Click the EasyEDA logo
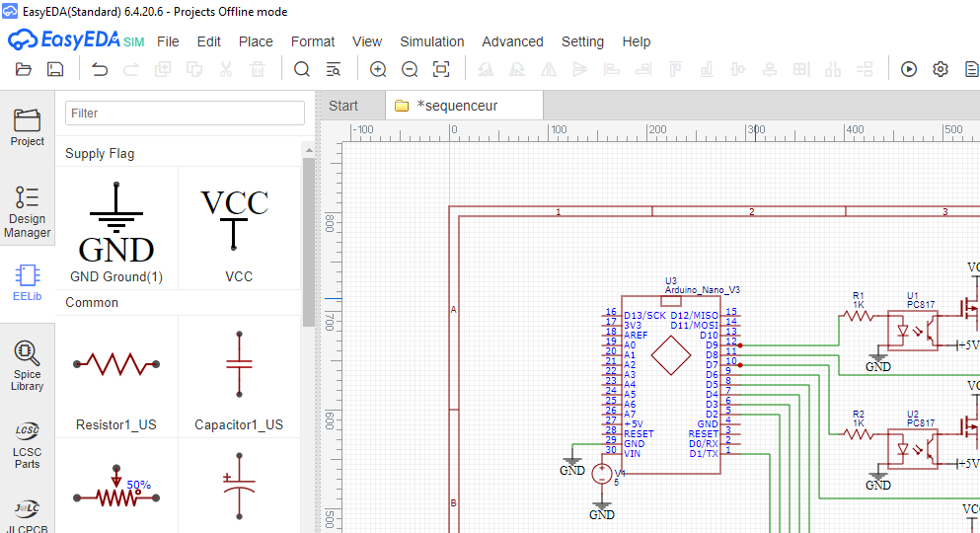The image size is (980, 533). (x=75, y=40)
